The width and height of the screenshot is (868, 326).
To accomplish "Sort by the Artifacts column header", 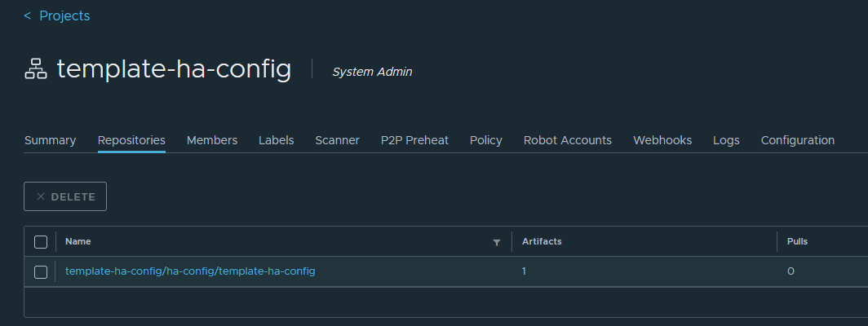I will [542, 241].
